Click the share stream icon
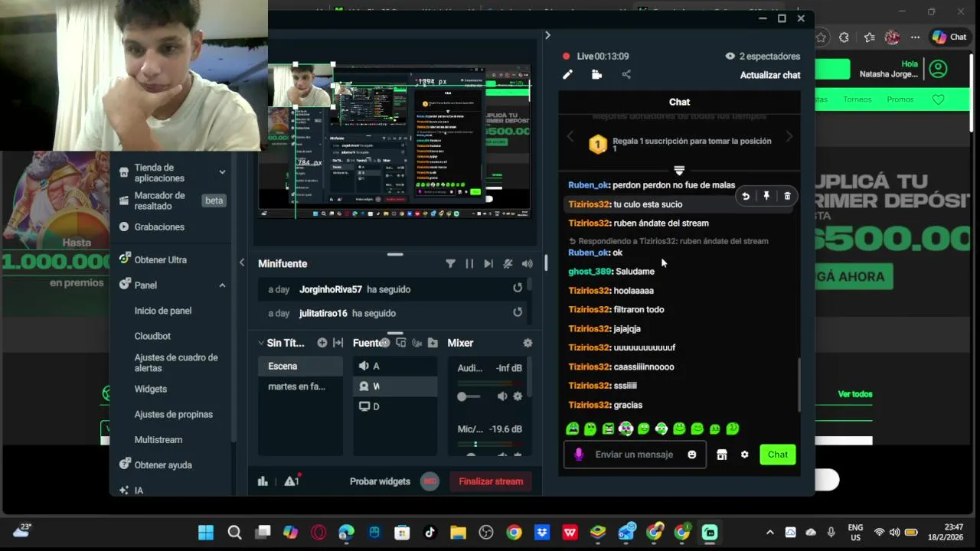This screenshot has height=551, width=980. [x=626, y=74]
